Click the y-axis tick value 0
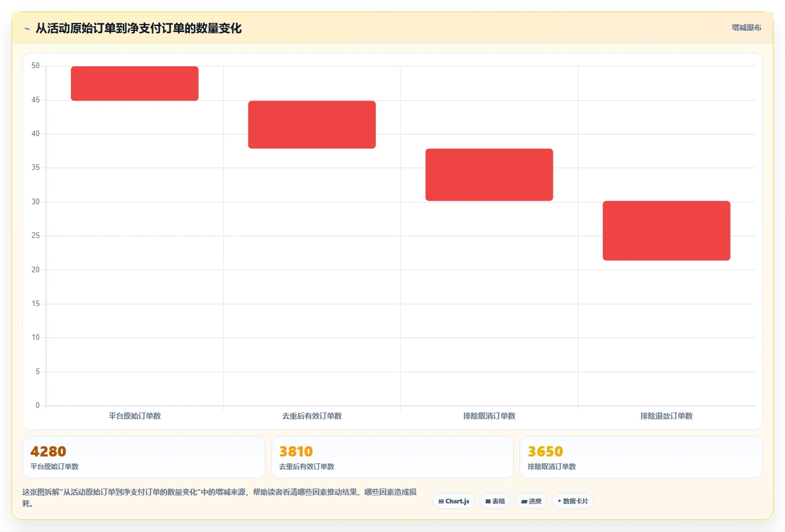The image size is (785, 532). tap(38, 406)
